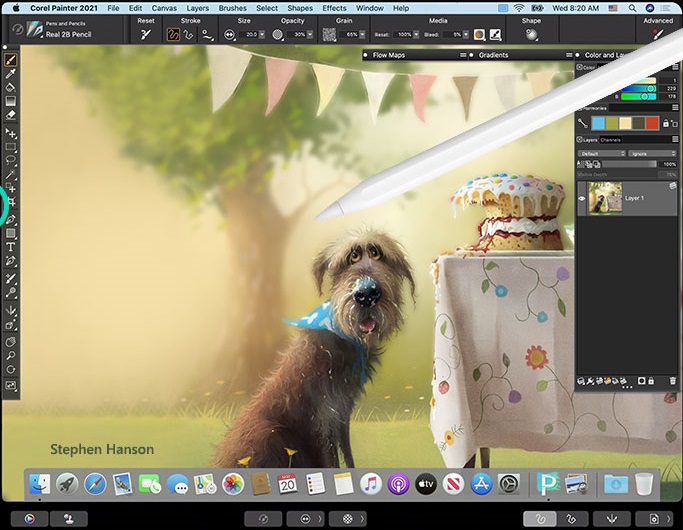Open Safari from the Dock
This screenshot has width=683, height=530.
95,484
